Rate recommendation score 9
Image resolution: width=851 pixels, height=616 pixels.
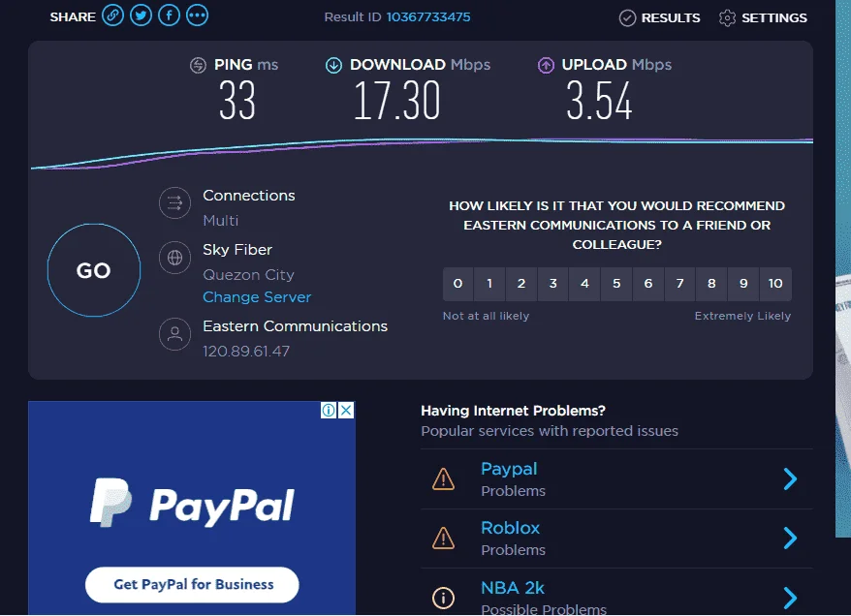pos(743,284)
